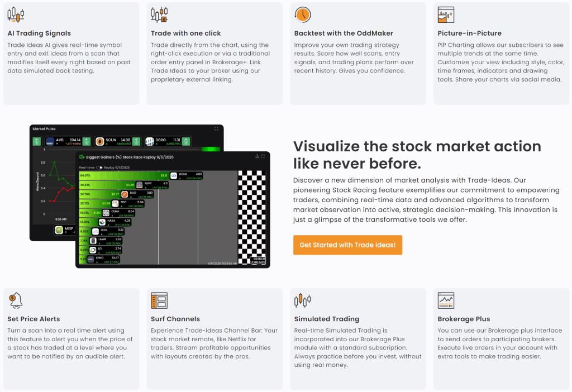Click the Surf Channels layout icon
The height and width of the screenshot is (392, 572).
tap(159, 301)
